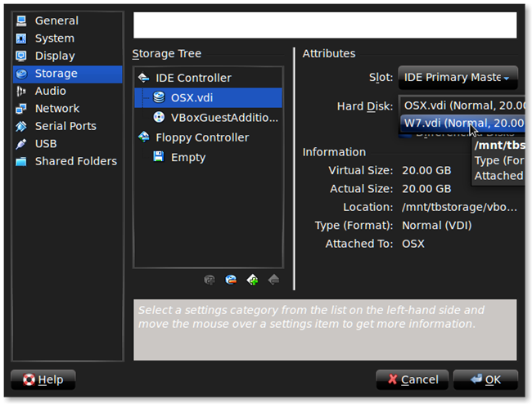
Task: Choose W7.vdi in Hard Disk dropdown list
Action: pyautogui.click(x=462, y=123)
